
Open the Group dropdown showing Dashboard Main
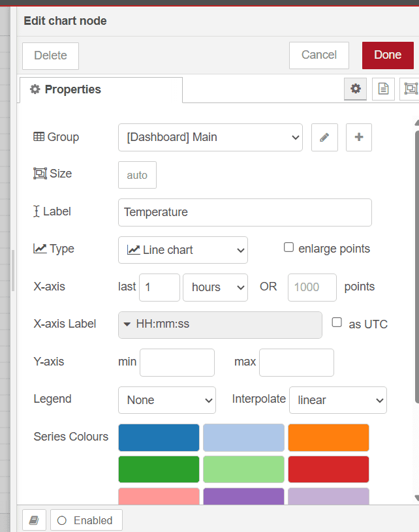click(210, 138)
